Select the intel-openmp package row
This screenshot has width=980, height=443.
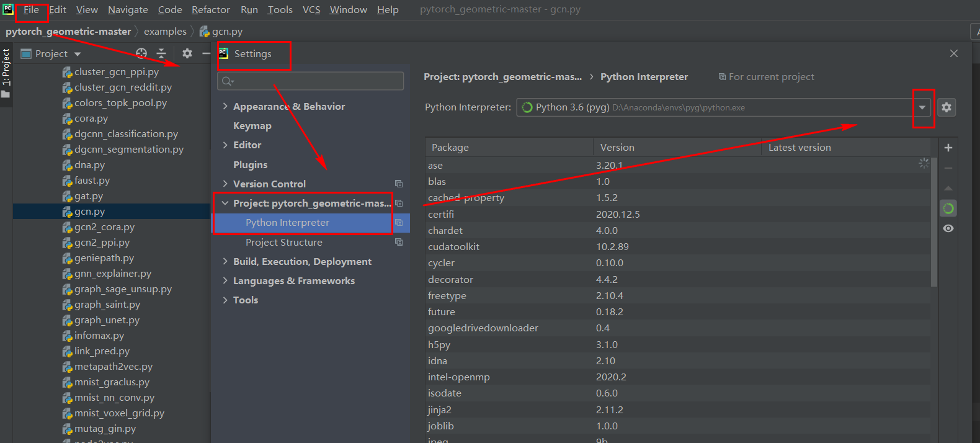pyautogui.click(x=677, y=377)
